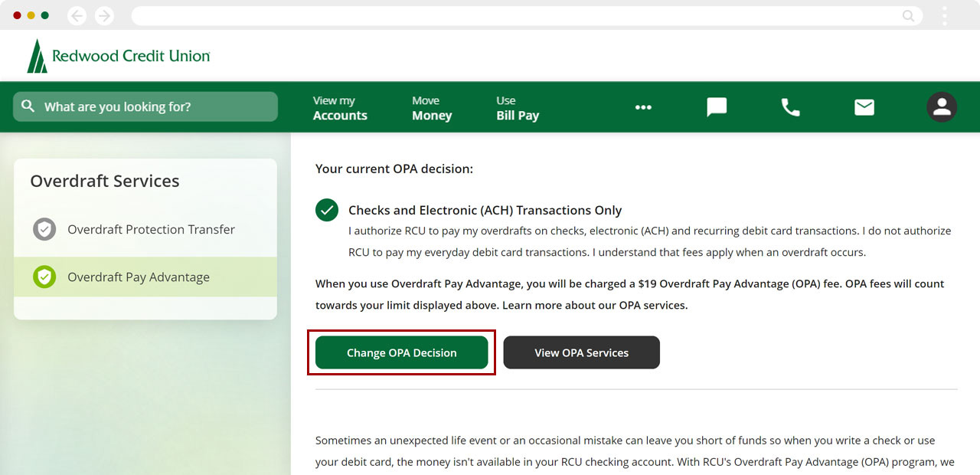Click the Change OPA Decision button
The width and height of the screenshot is (980, 475).
(x=401, y=352)
